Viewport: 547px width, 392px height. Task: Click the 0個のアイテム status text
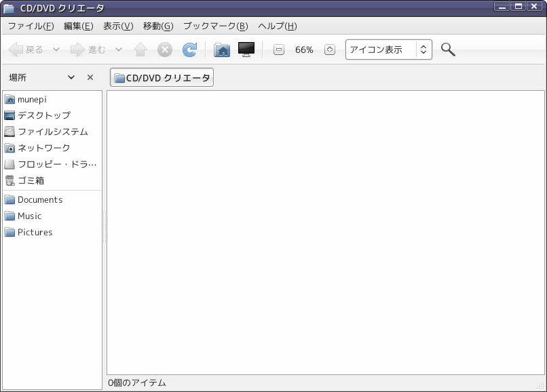click(x=137, y=383)
